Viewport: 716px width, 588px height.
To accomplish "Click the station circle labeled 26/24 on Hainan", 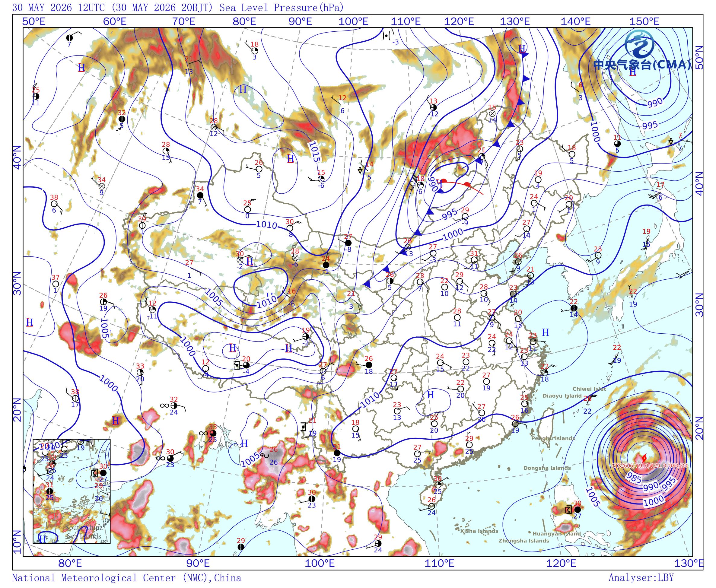I will [x=431, y=506].
